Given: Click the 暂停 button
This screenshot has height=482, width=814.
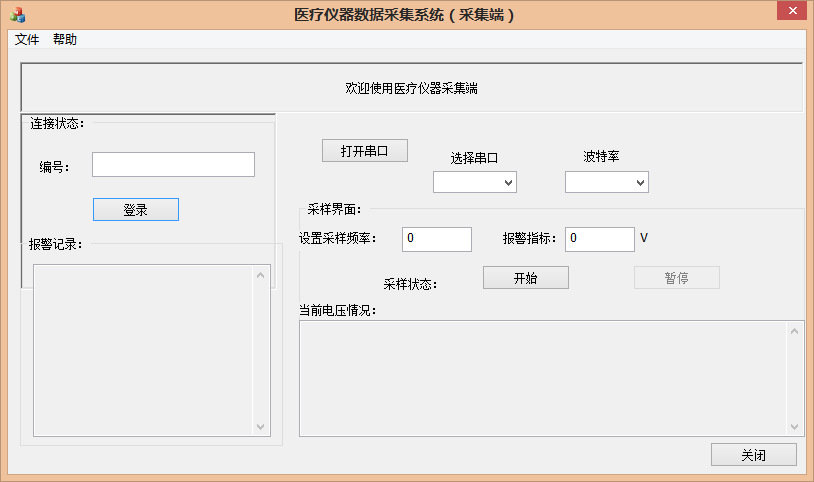Looking at the screenshot, I should point(676,278).
